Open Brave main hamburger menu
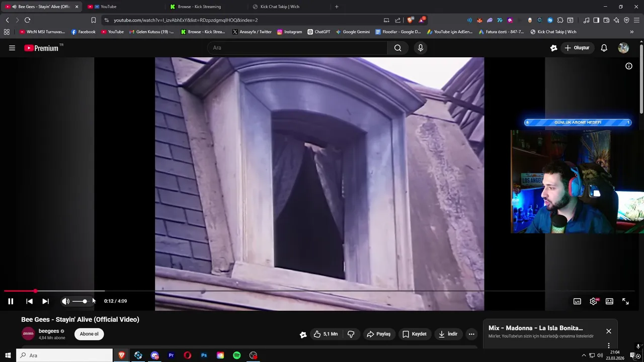 tap(636, 20)
